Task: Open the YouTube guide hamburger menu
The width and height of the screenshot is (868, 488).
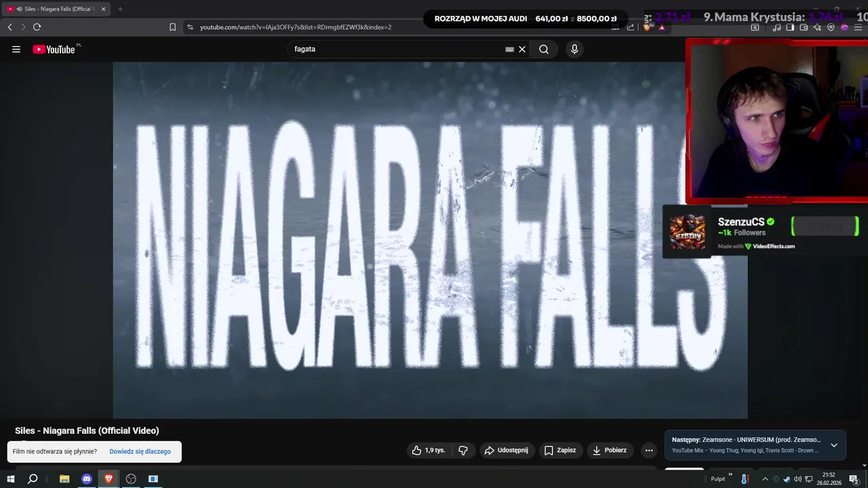Action: [x=16, y=49]
